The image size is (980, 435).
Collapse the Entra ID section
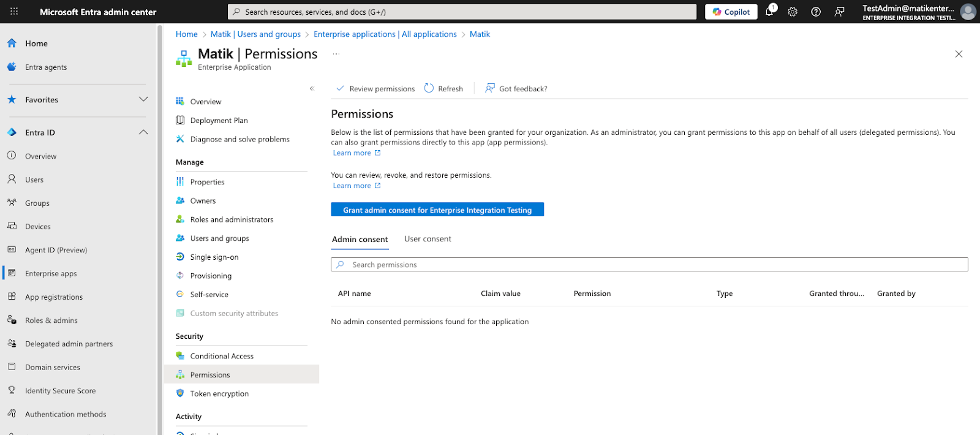click(x=143, y=132)
